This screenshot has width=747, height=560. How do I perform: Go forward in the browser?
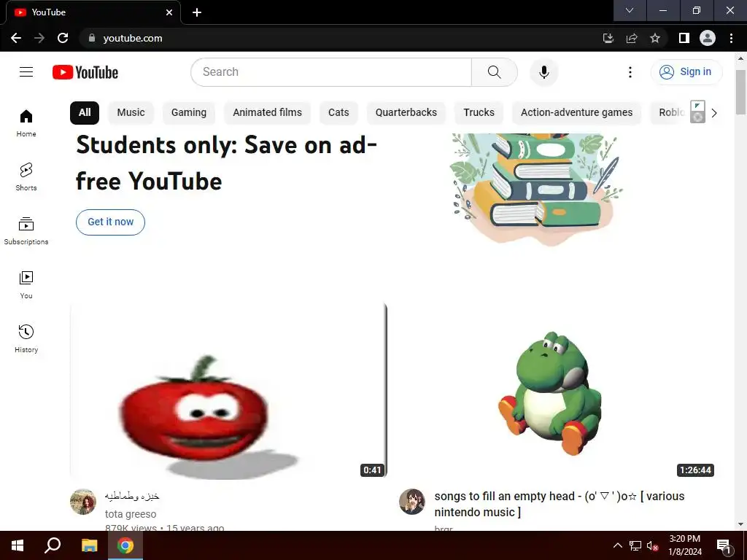tap(39, 38)
